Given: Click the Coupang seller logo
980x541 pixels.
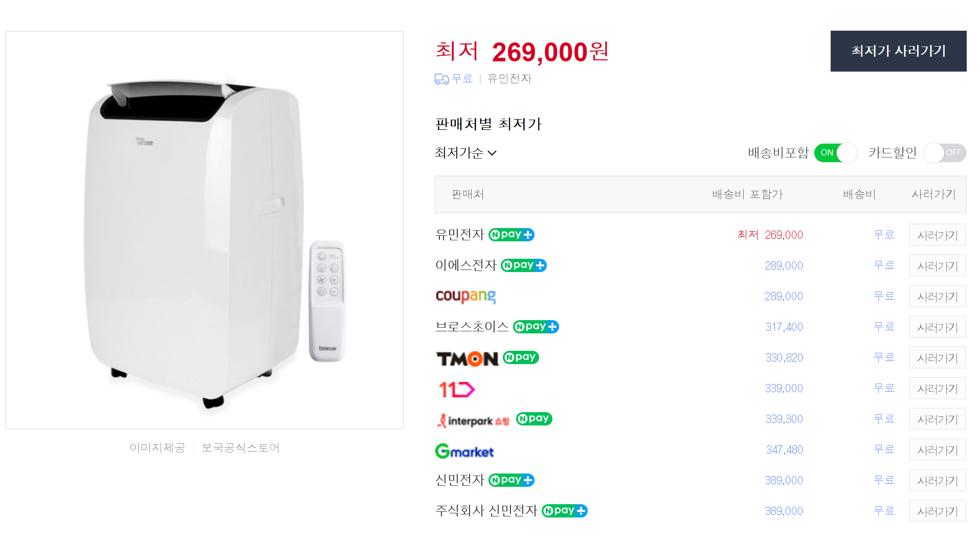Looking at the screenshot, I should 465,297.
